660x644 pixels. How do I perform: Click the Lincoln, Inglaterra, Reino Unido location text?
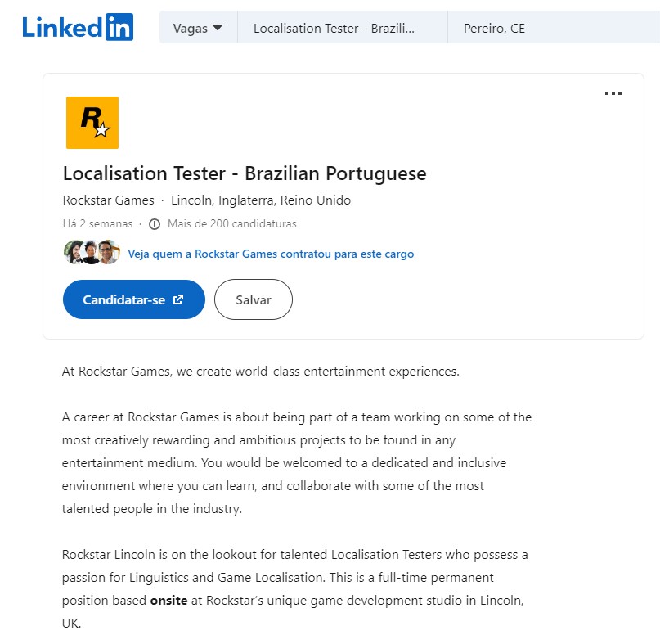tap(261, 200)
